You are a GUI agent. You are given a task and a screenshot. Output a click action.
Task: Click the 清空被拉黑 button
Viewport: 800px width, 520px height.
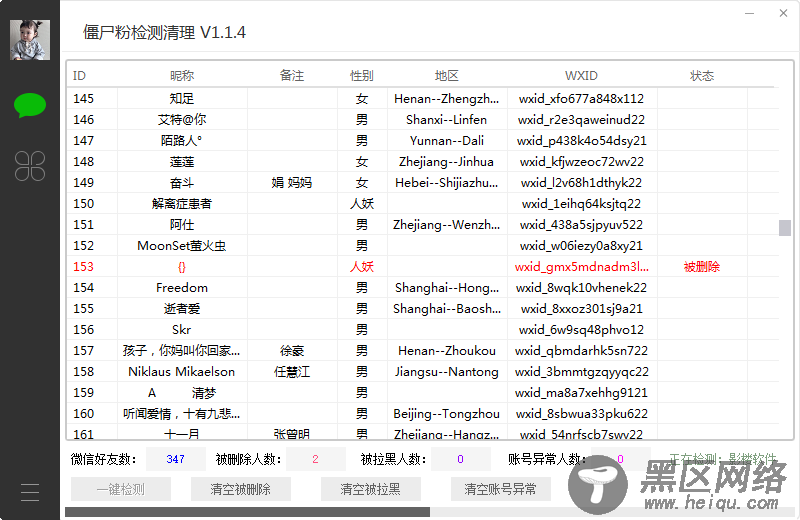coord(371,489)
